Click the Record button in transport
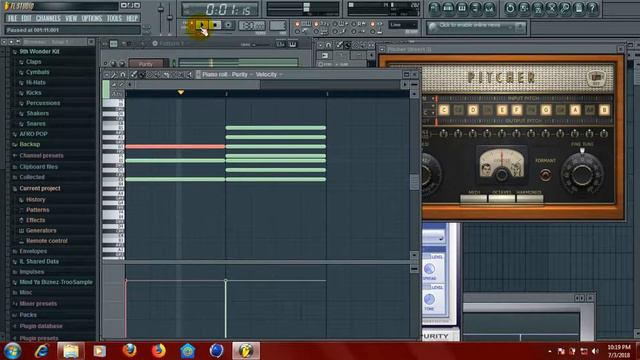Image resolution: width=640 pixels, height=360 pixels. coord(229,25)
